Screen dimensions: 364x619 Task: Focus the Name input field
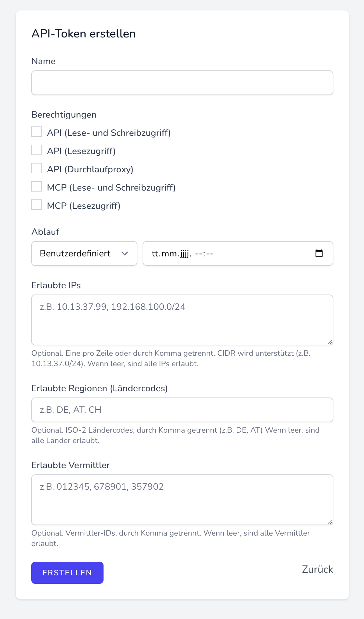(182, 83)
